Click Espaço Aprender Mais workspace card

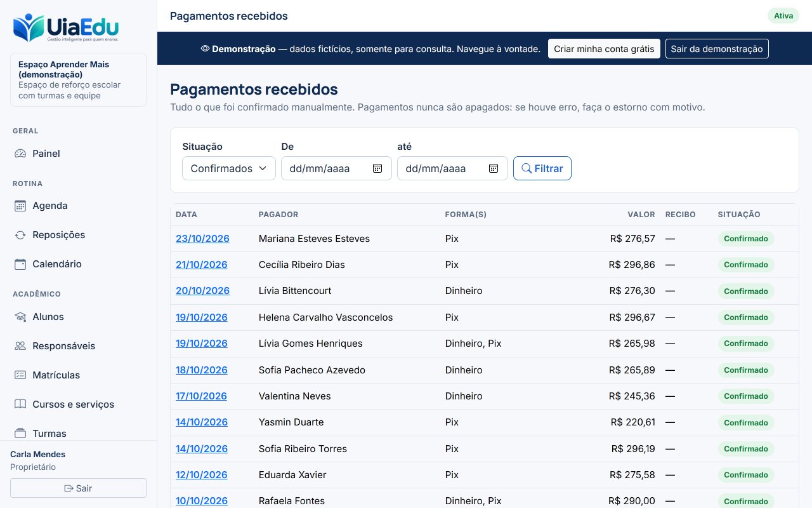coord(79,80)
